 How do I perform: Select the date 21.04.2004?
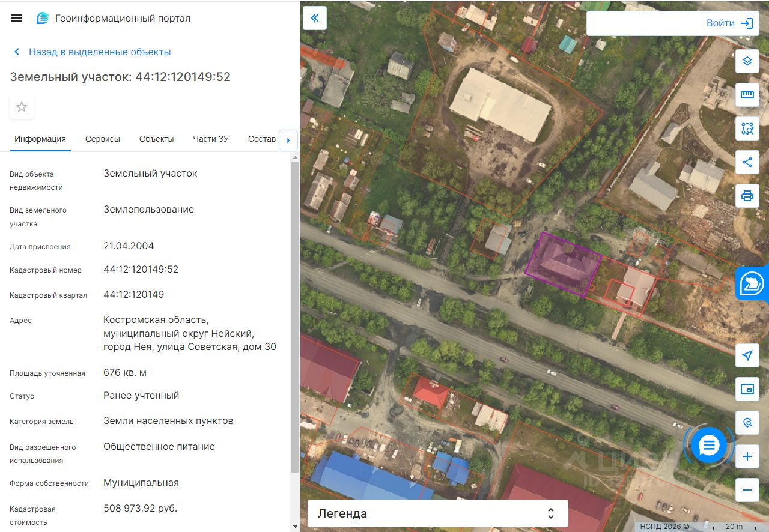(x=129, y=246)
